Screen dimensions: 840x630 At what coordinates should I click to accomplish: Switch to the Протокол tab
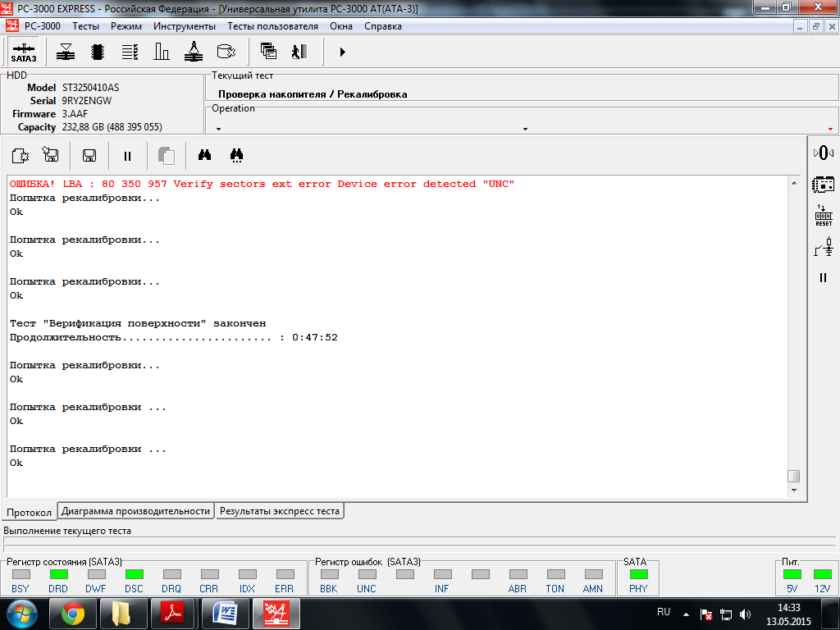(x=29, y=512)
